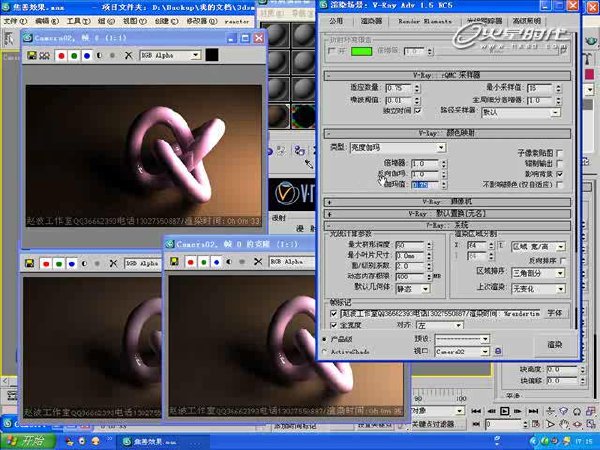The image size is (600, 450).
Task: Switch to the 高级照明 tab
Action: tap(527, 21)
